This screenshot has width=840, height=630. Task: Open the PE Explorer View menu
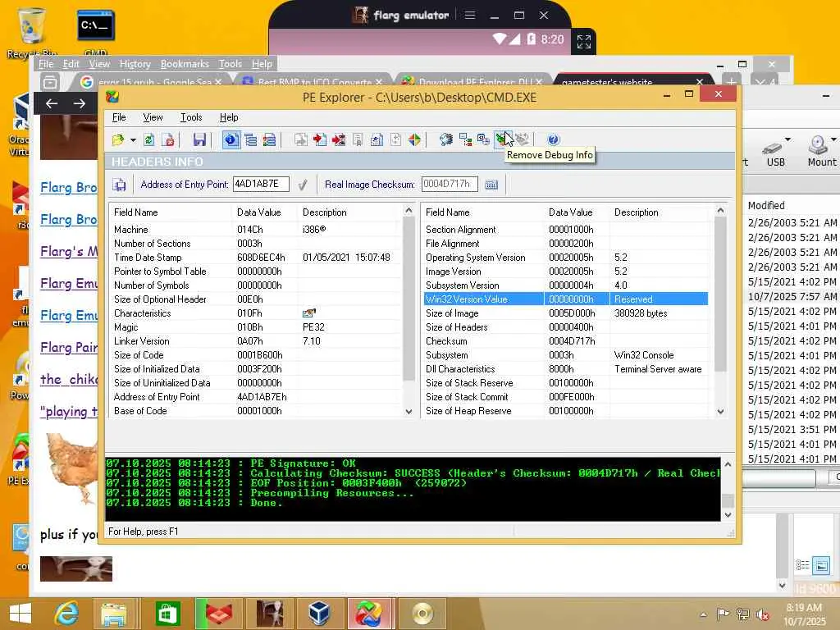click(153, 117)
